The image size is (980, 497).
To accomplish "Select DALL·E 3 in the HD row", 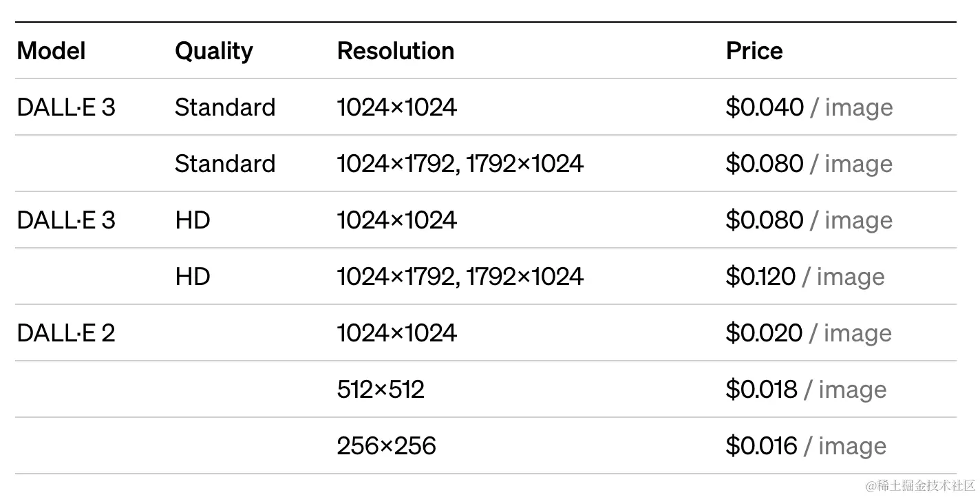I will (66, 220).
